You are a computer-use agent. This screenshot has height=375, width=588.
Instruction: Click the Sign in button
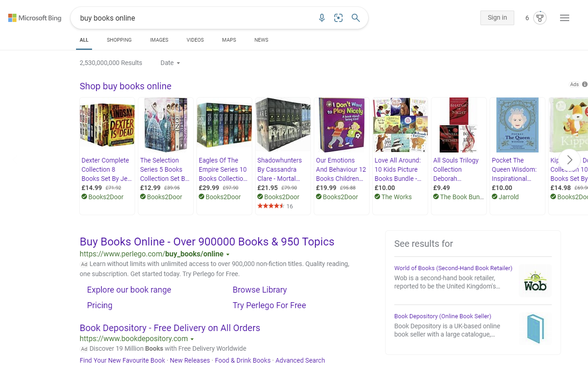pyautogui.click(x=497, y=17)
